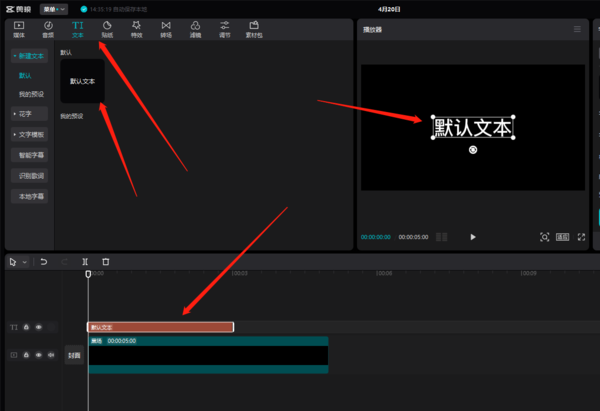Screen dimensions: 600x411
Task: Click the delete trash icon in timeline toolbar
Action: [x=106, y=262]
